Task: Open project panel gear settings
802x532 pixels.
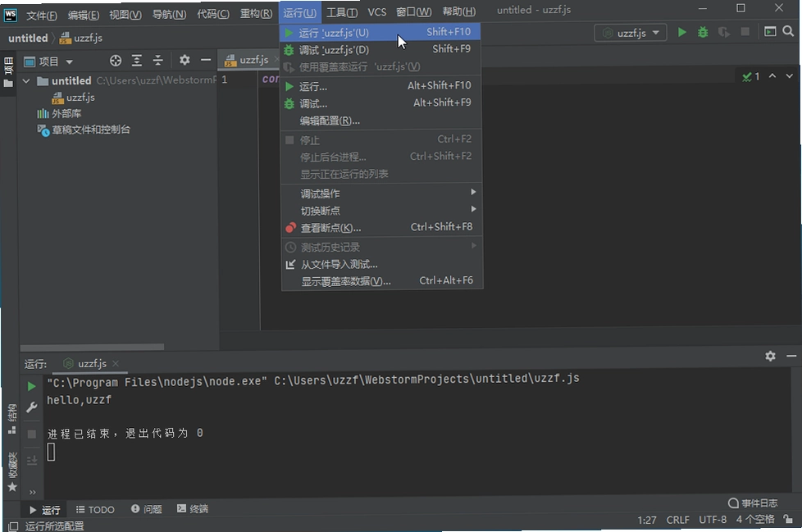Action: tap(185, 61)
